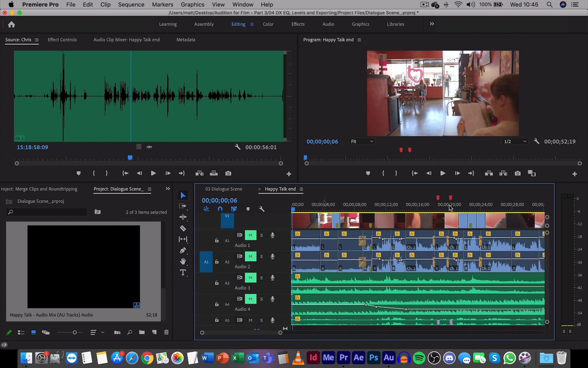Select the Pen tool in the tools panel
This screenshot has height=368, width=588.
(x=183, y=250)
